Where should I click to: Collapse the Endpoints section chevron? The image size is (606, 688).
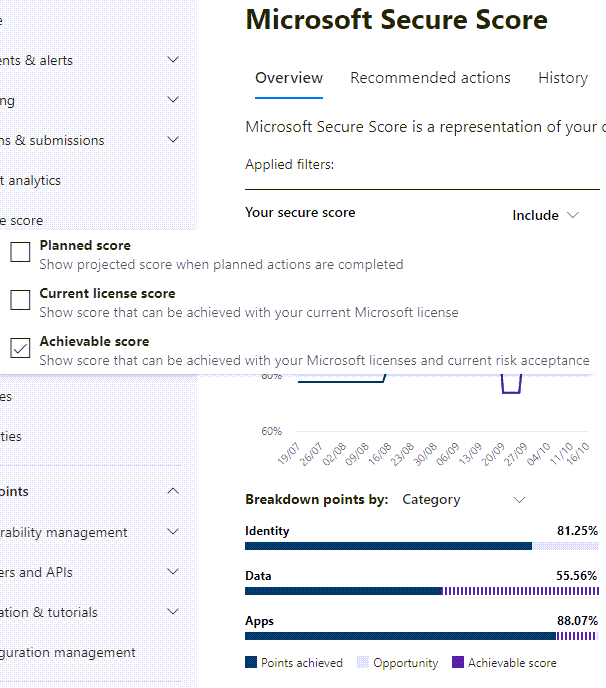173,492
